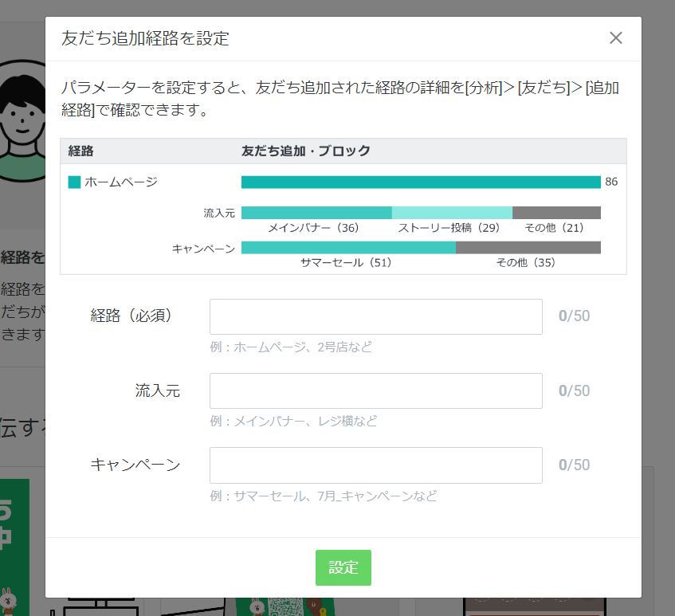Viewport: 675px width, 616px height.
Task: Click the キャンペーン input field
Action: [x=375, y=465]
